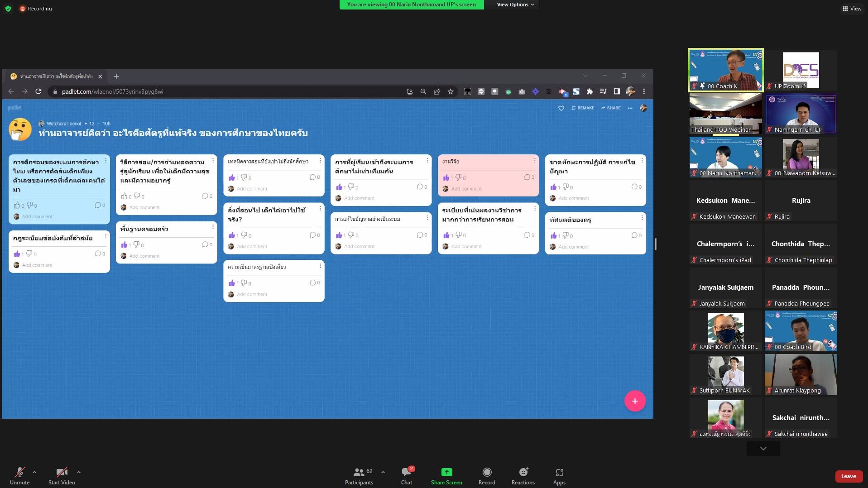This screenshot has height=488, width=868.
Task: Leave the Zoom meeting
Action: point(849,476)
